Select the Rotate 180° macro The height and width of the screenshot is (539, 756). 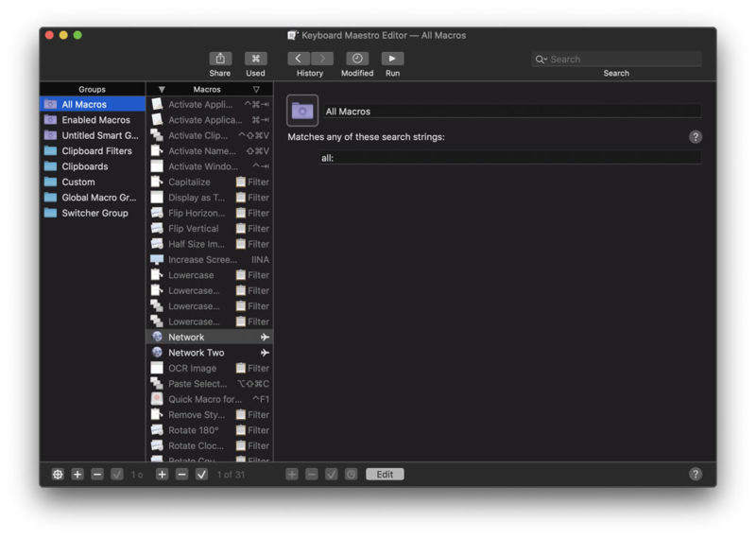point(210,430)
